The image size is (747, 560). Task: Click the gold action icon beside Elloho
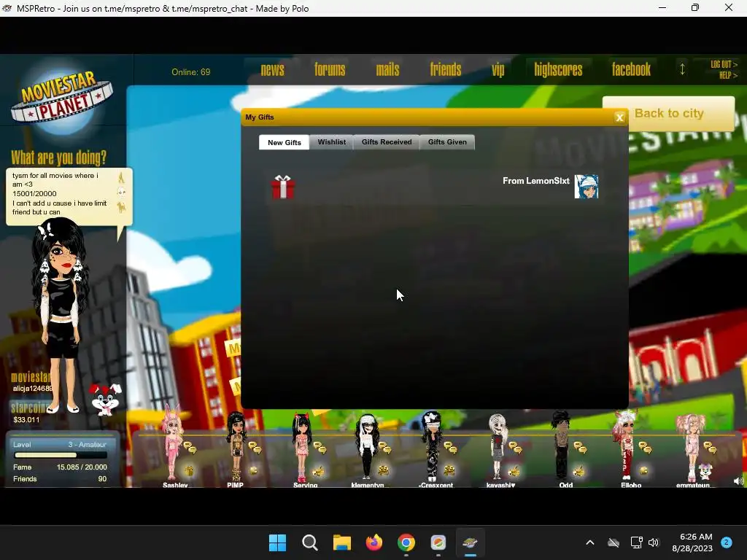coord(643,471)
